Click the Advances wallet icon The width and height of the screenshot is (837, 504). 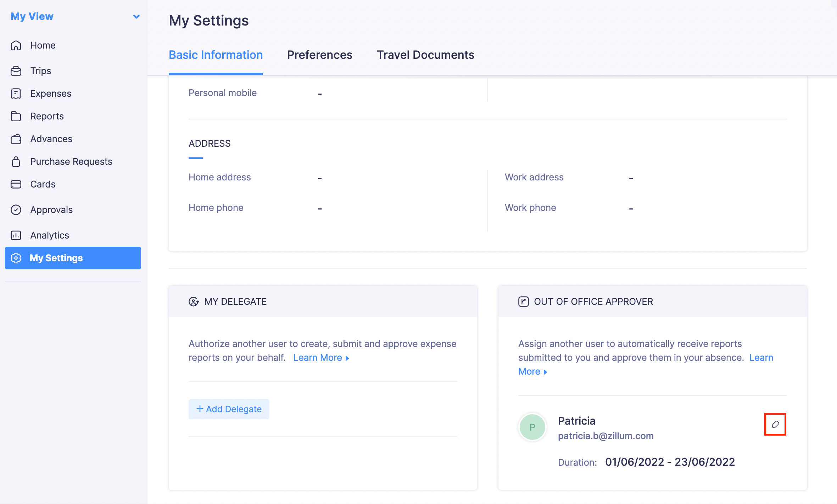[16, 139]
